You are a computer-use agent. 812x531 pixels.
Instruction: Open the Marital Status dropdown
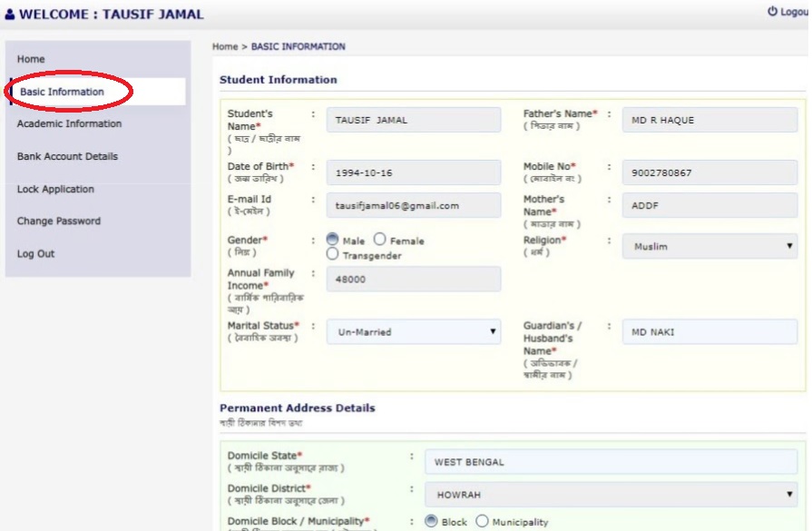(413, 331)
